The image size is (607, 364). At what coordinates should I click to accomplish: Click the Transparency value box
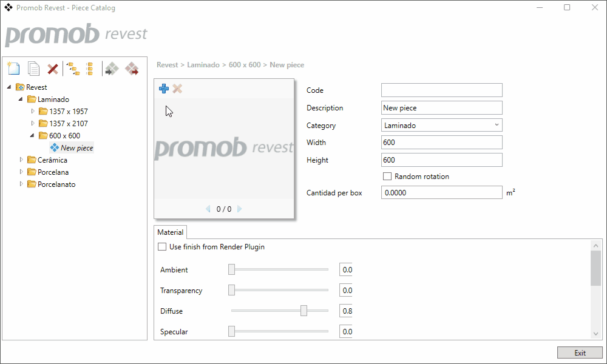click(x=346, y=290)
